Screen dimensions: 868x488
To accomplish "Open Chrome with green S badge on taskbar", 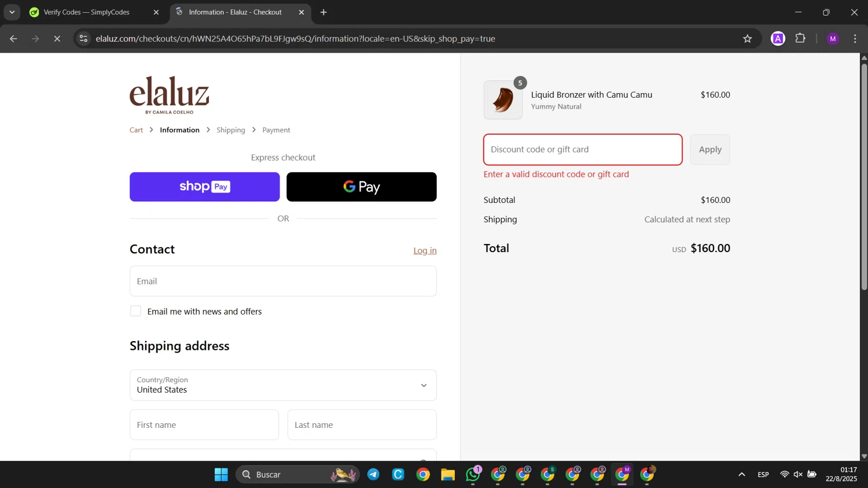I will (x=548, y=475).
